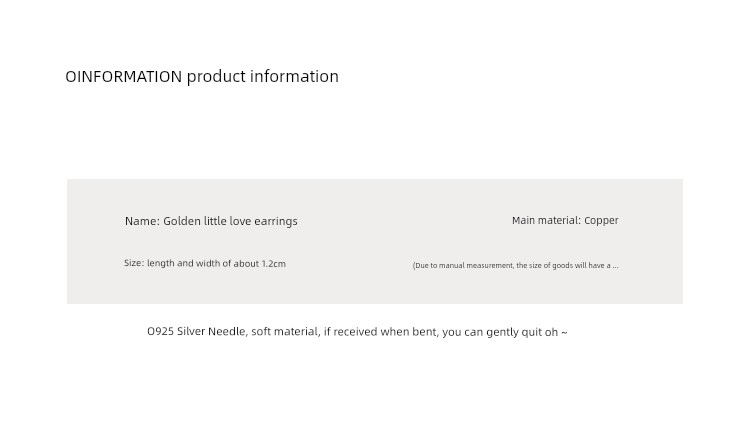Click the tilde ending the needle note

click(564, 332)
